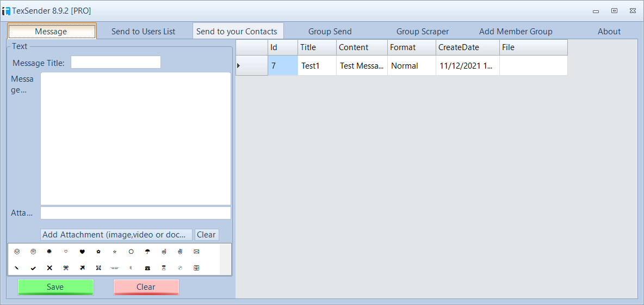
Task: Select the 'Test Messa...' content cell
Action: click(x=362, y=65)
